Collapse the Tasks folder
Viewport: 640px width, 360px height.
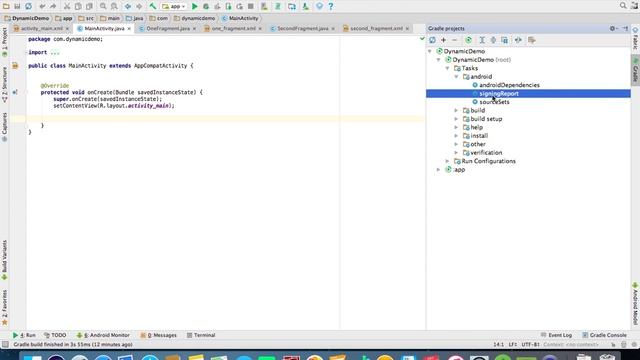[x=448, y=68]
